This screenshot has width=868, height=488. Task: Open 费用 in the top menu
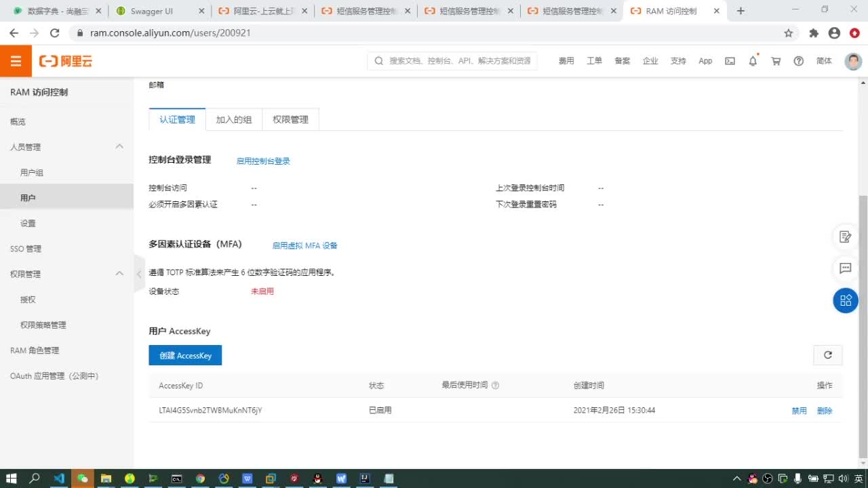[x=566, y=61]
